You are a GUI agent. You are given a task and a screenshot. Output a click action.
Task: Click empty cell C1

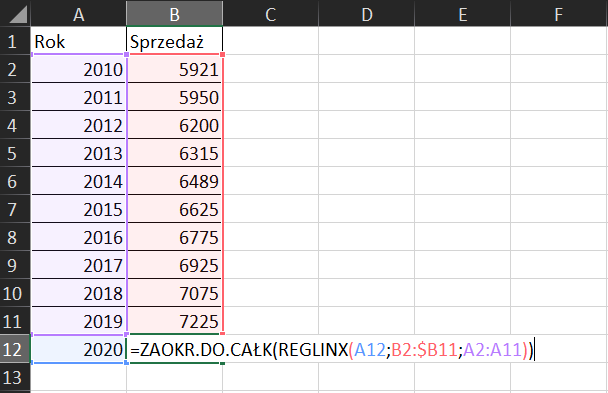click(x=270, y=41)
